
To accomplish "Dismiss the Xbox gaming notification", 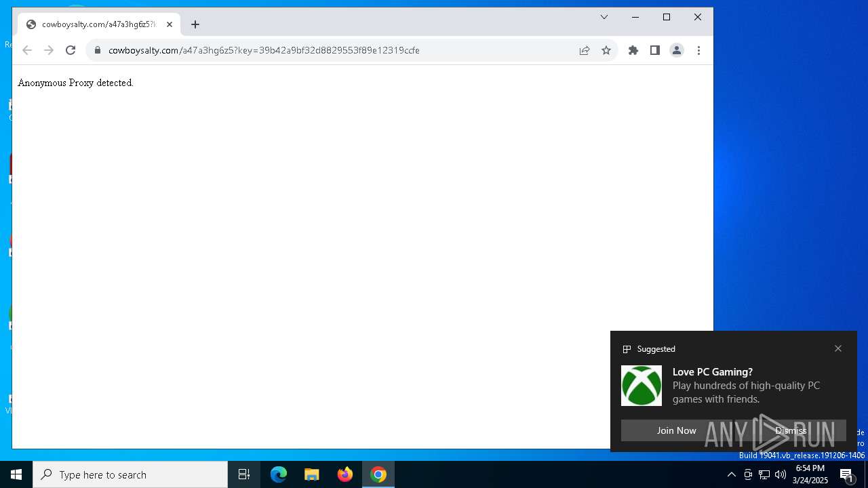I will 791,430.
